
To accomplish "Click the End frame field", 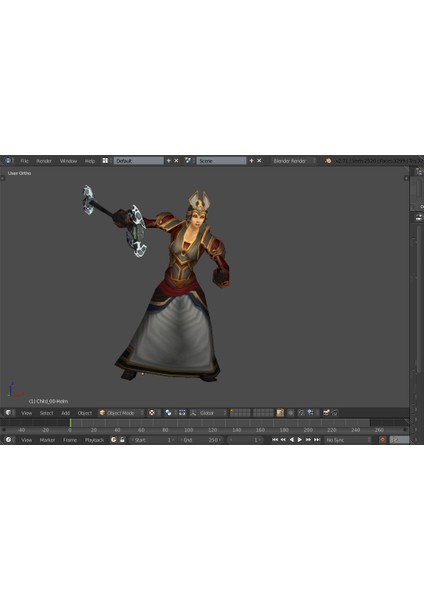I will [201, 440].
